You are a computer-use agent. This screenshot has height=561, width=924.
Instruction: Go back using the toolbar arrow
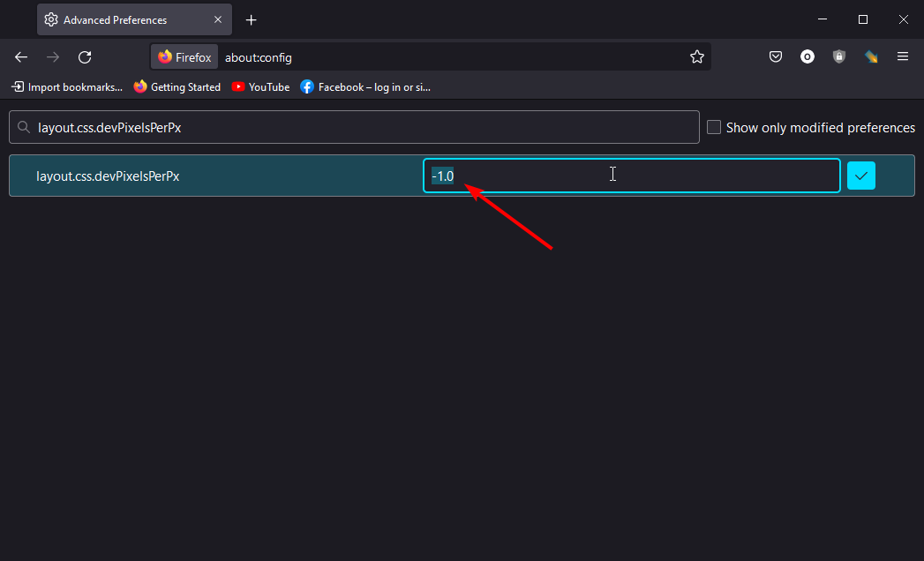(x=21, y=57)
